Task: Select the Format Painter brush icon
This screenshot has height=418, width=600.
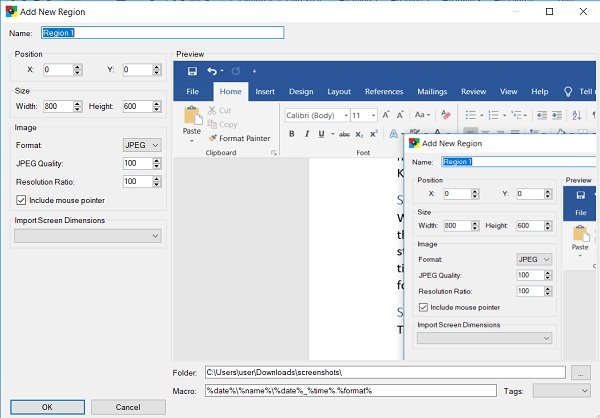Action: tap(212, 138)
